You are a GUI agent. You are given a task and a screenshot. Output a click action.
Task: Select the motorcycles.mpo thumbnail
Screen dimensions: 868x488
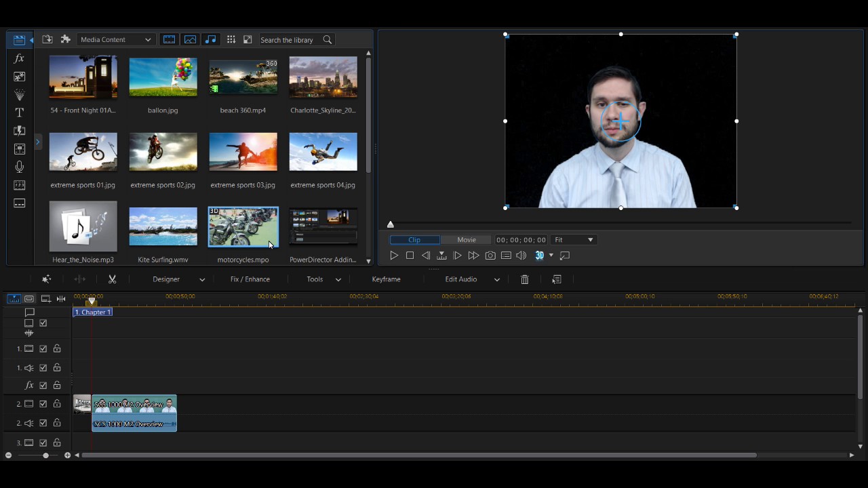coord(243,227)
